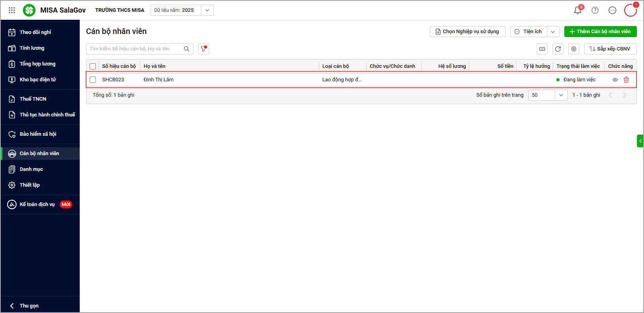
Task: Click the help question mark icon
Action: (x=595, y=10)
